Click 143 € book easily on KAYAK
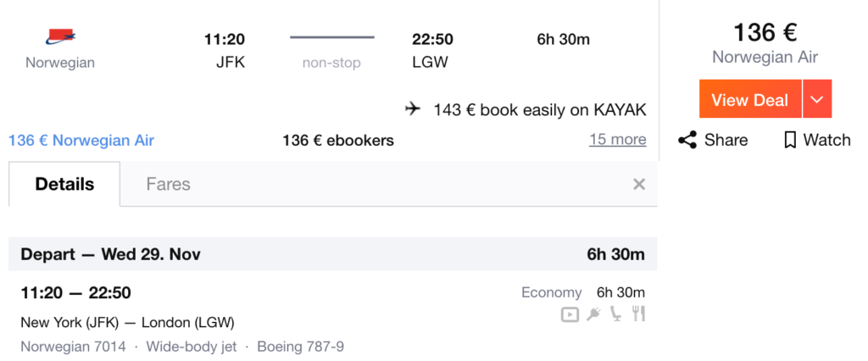Image resolution: width=868 pixels, height=361 pixels. pos(540,109)
